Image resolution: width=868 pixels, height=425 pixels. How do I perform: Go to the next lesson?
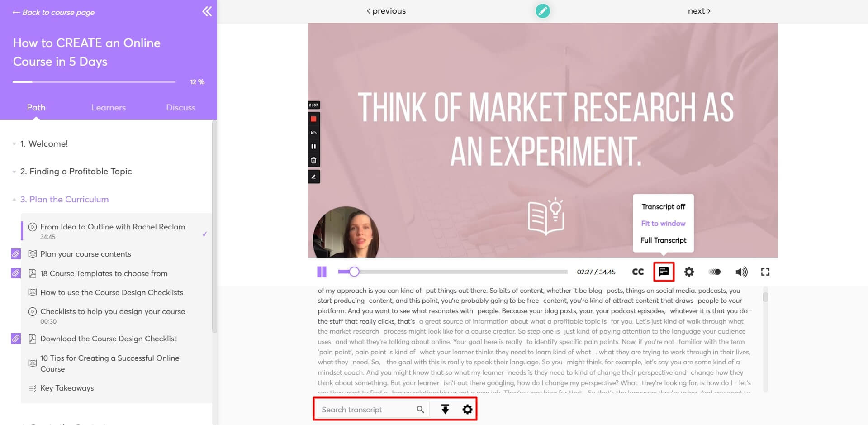tap(699, 11)
